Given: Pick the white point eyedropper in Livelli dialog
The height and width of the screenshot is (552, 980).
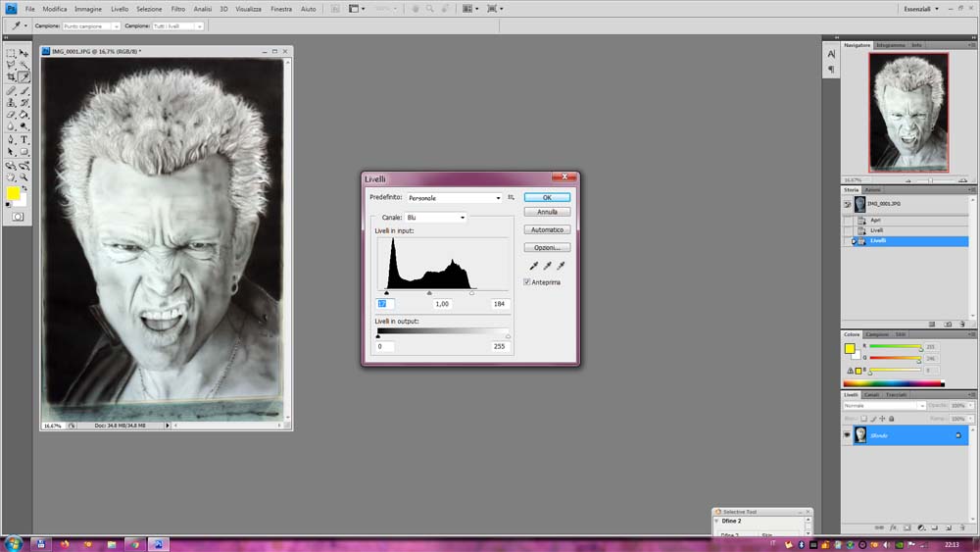Looking at the screenshot, I should pyautogui.click(x=561, y=266).
